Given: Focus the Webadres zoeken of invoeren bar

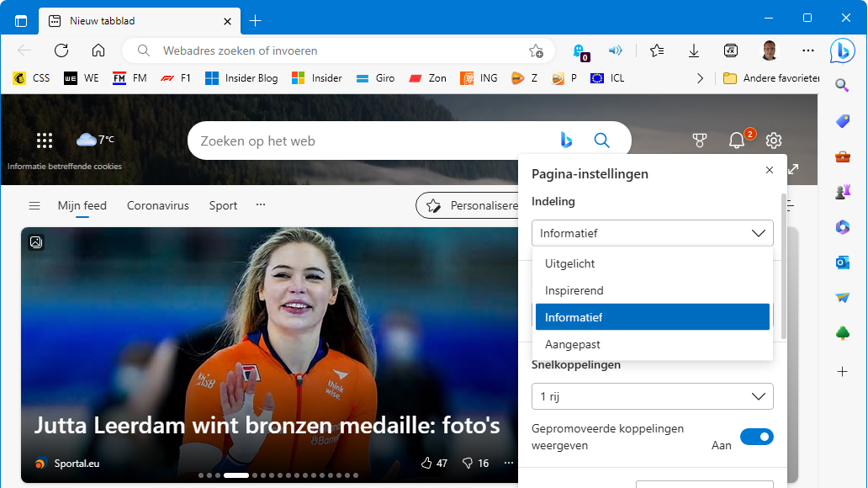Looking at the screenshot, I should (x=337, y=51).
